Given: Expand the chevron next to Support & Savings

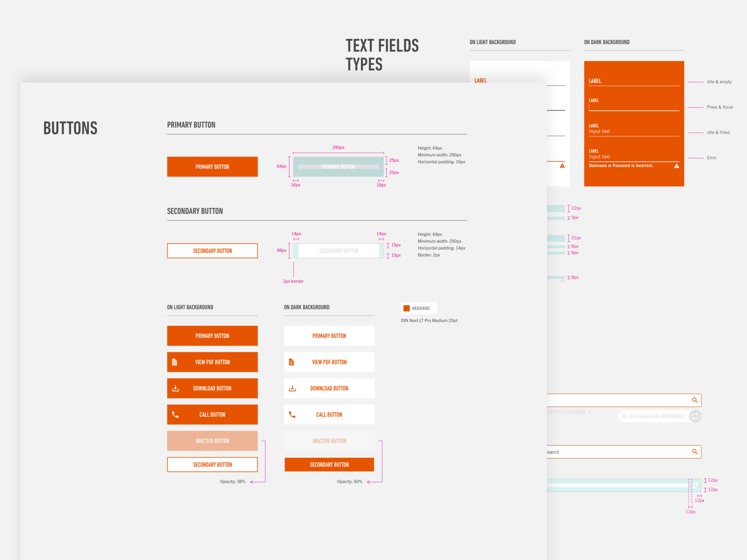Looking at the screenshot, I should [x=590, y=412].
